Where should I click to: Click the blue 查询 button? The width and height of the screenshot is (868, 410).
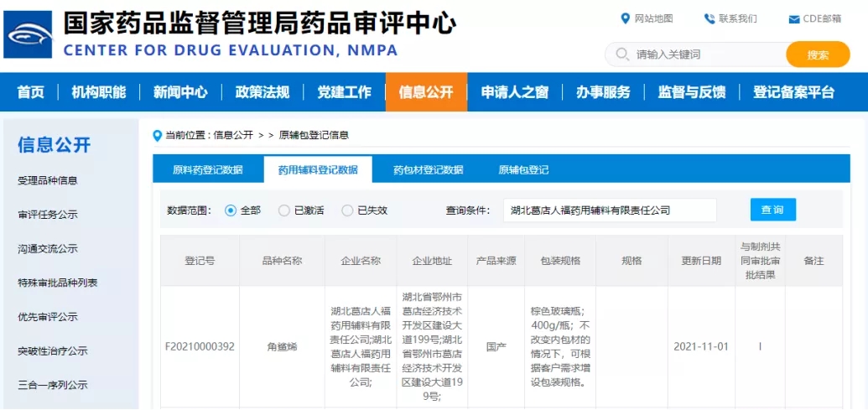tap(773, 210)
